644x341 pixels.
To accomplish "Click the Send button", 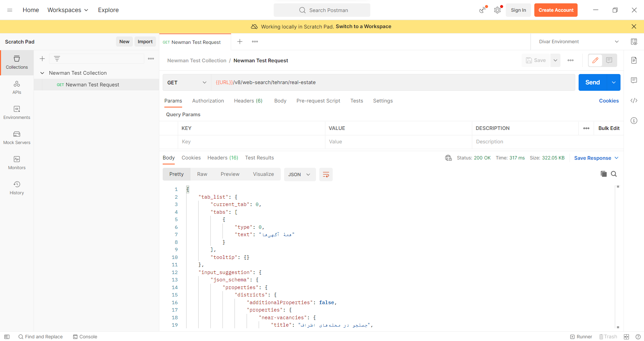I will 593,82.
